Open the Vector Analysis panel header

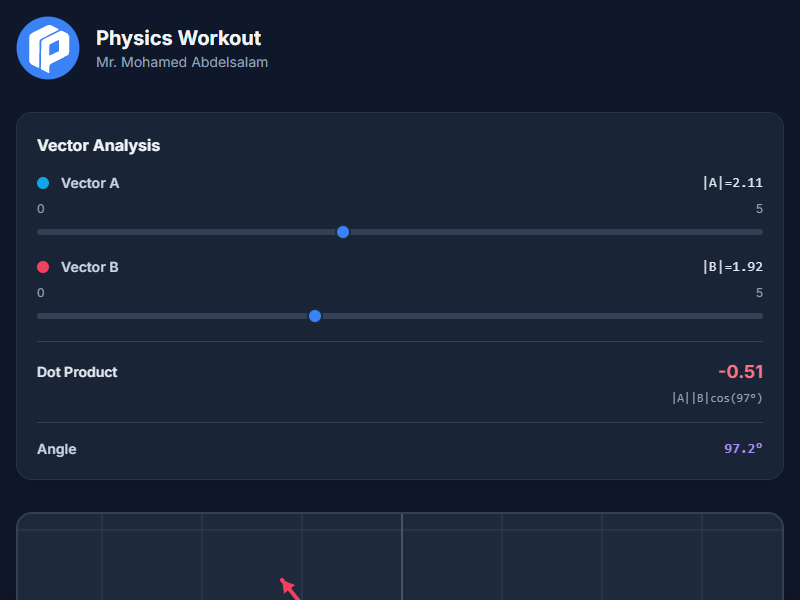(x=97, y=145)
